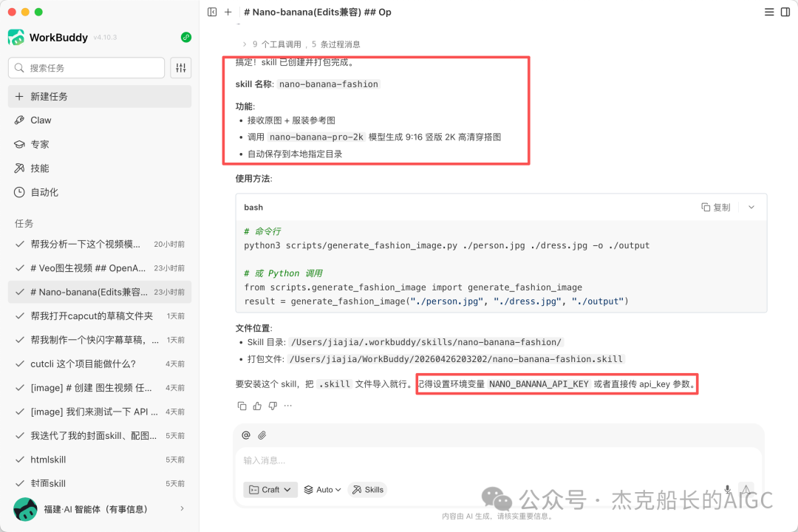Open task 帮我分析一下这个视频模
The height and width of the screenshot is (532, 798).
100,244
